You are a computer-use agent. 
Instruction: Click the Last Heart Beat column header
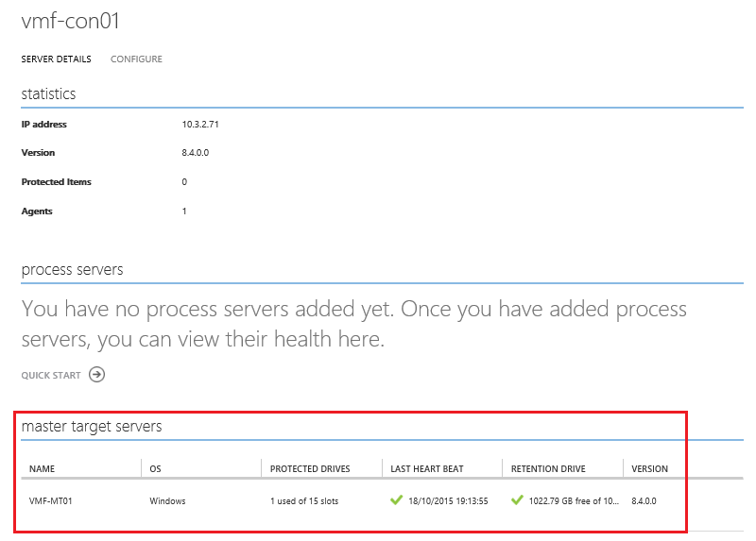(x=427, y=469)
